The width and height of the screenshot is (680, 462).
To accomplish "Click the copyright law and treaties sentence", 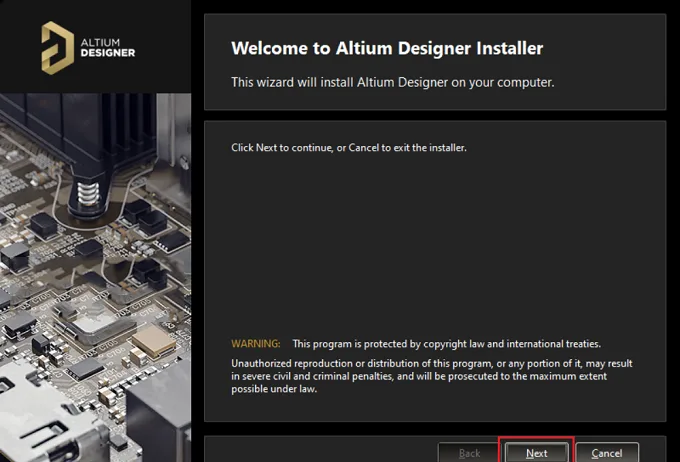I will tap(447, 344).
